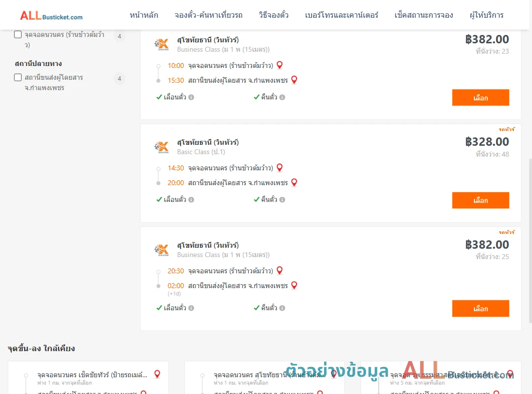Open จุดจอดนวนคร เชิดชัยทัวร์ nearby stop card
The image size is (532, 394).
88,378
